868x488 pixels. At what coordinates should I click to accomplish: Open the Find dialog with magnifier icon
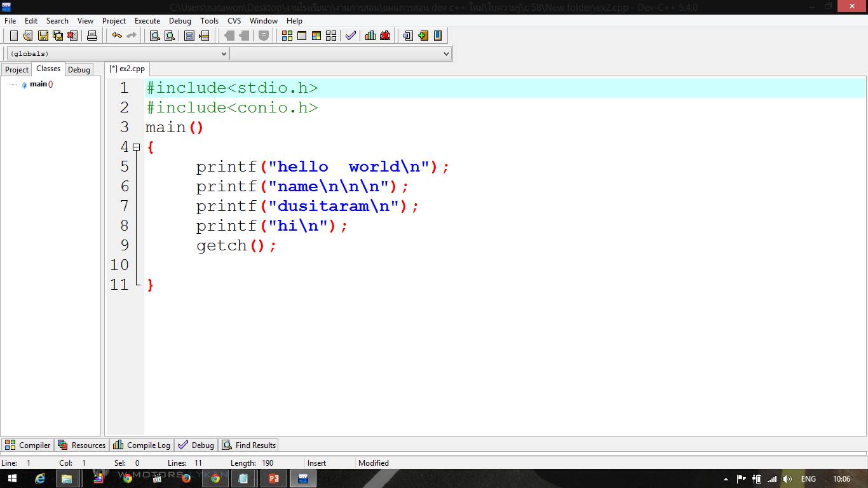click(x=154, y=36)
